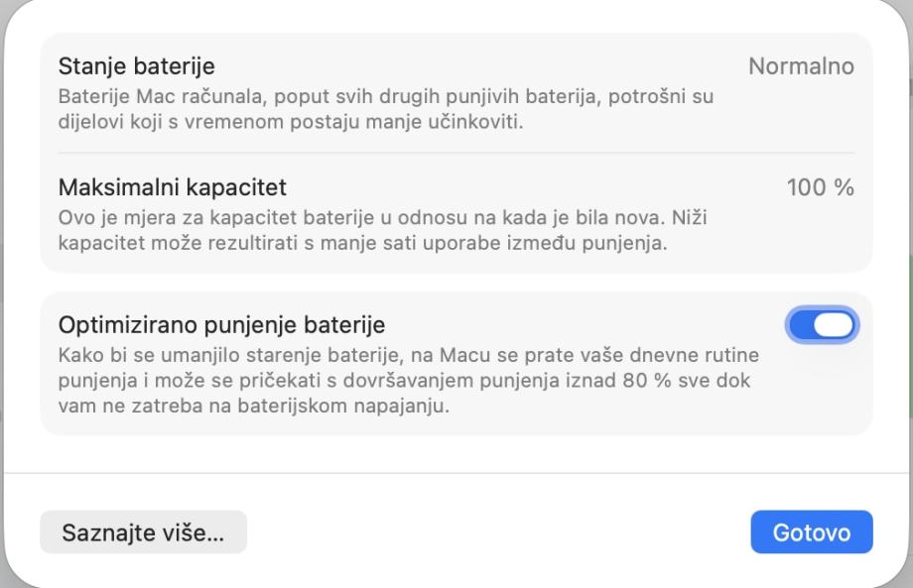913x588 pixels.
Task: Click the Gotovo button
Action: tap(811, 532)
